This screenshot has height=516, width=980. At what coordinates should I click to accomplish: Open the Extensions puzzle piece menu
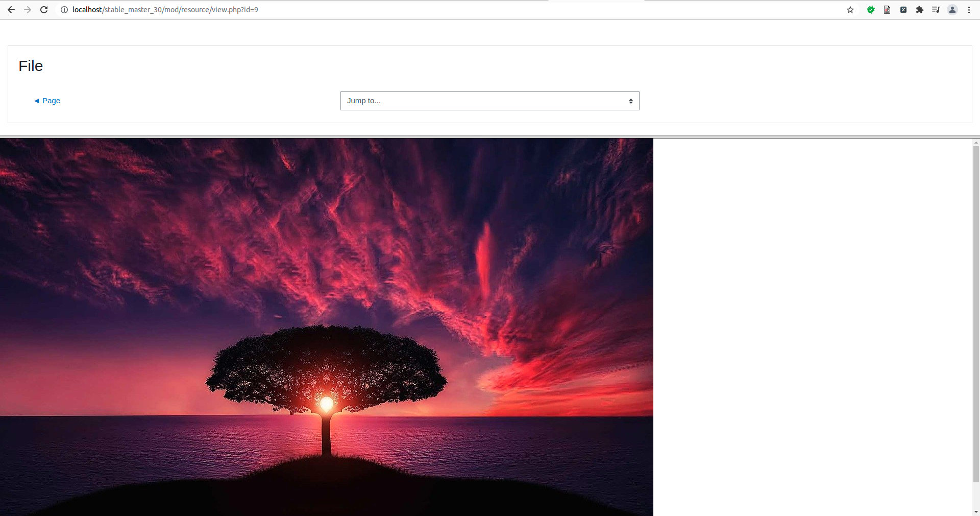point(920,10)
